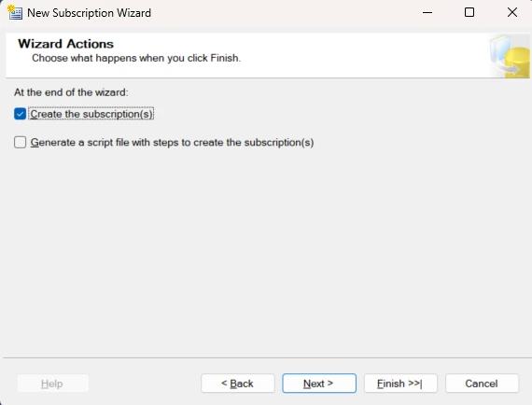This screenshot has height=405, width=532.
Task: Uncheck the Create the subscription(s) checkbox
Action: 20,114
